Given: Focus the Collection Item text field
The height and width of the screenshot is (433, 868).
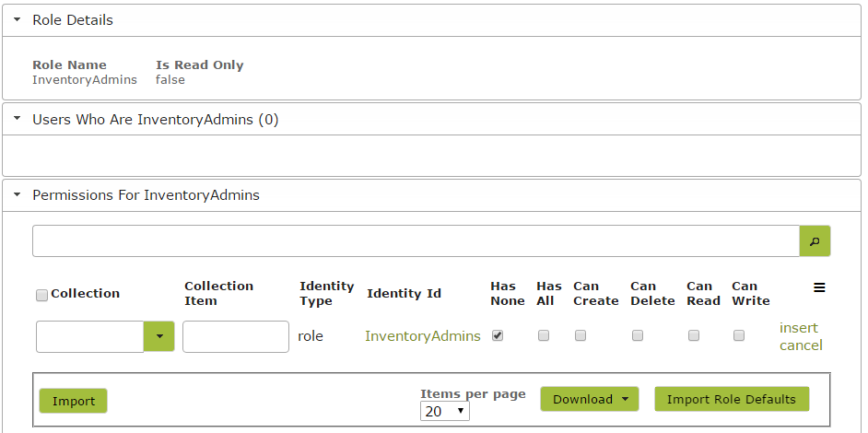Looking at the screenshot, I should click(x=236, y=336).
